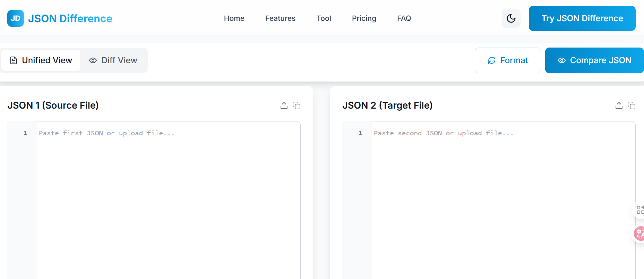Click the grid apps floating widget icon
The image size is (644, 279).
click(x=640, y=210)
